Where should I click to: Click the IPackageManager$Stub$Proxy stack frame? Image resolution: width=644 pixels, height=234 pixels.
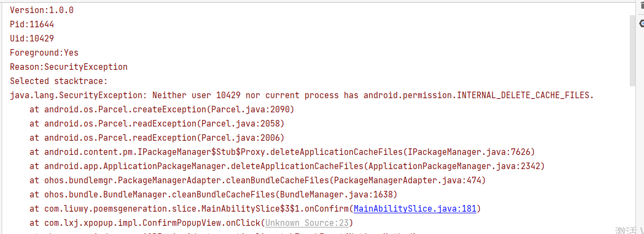(x=282, y=152)
